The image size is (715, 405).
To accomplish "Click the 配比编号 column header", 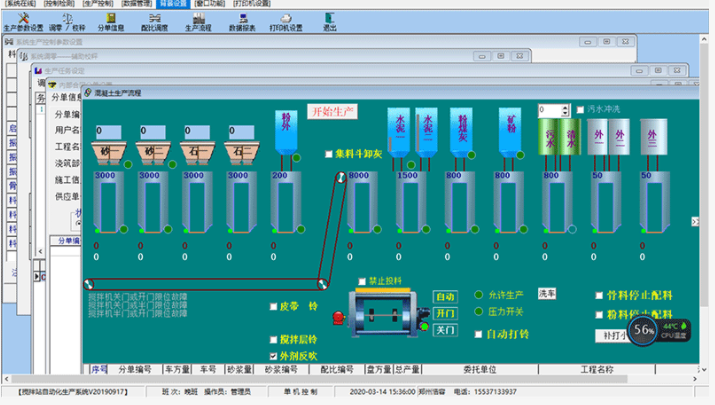I will pyautogui.click(x=337, y=369).
